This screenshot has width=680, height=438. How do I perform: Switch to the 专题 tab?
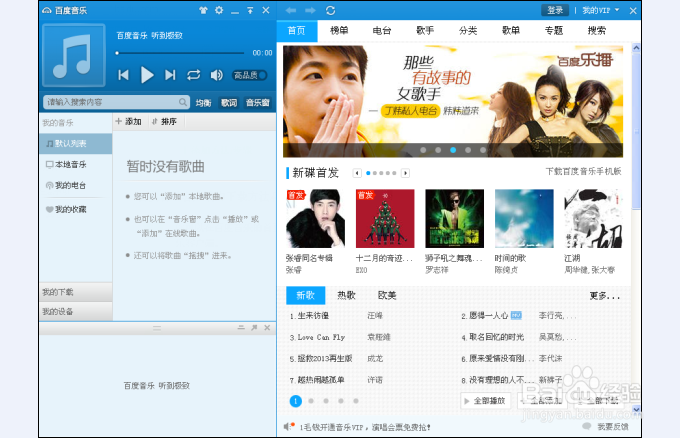point(554,30)
